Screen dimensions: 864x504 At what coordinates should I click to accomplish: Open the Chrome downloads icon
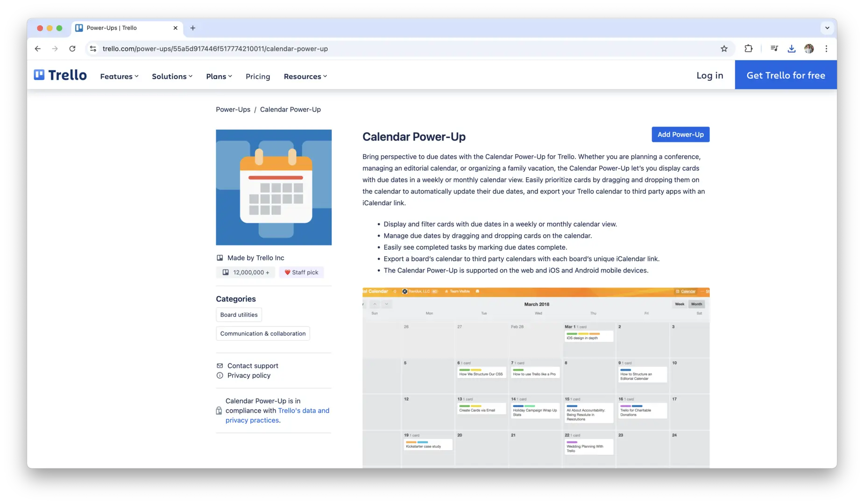791,49
